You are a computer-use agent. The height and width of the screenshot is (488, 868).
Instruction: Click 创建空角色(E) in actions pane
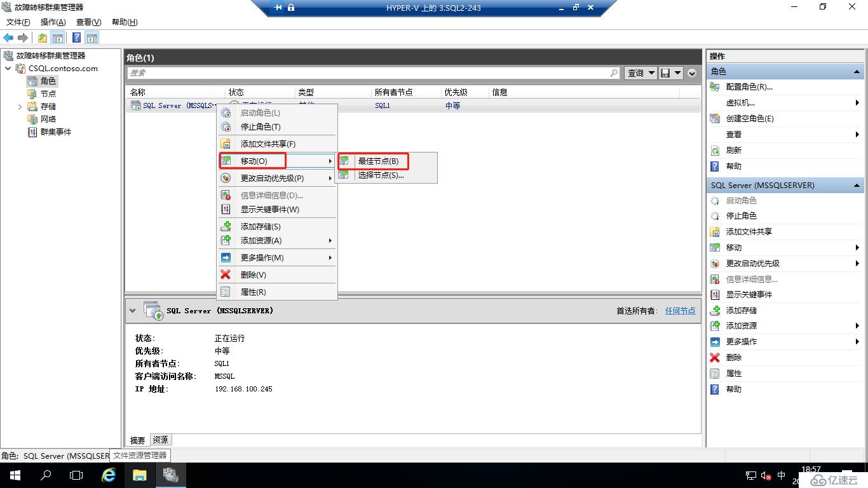[750, 119]
